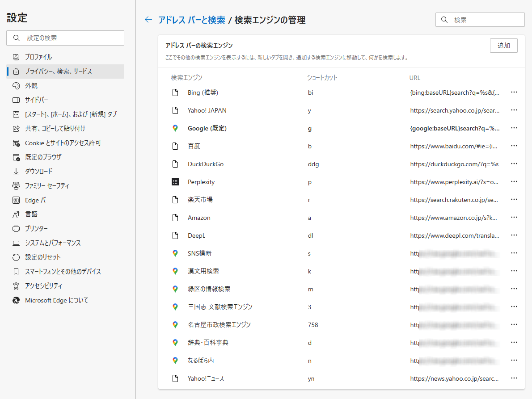Image resolution: width=532 pixels, height=399 pixels.
Task: Click the プロファイル profile icon
Action: pos(16,57)
